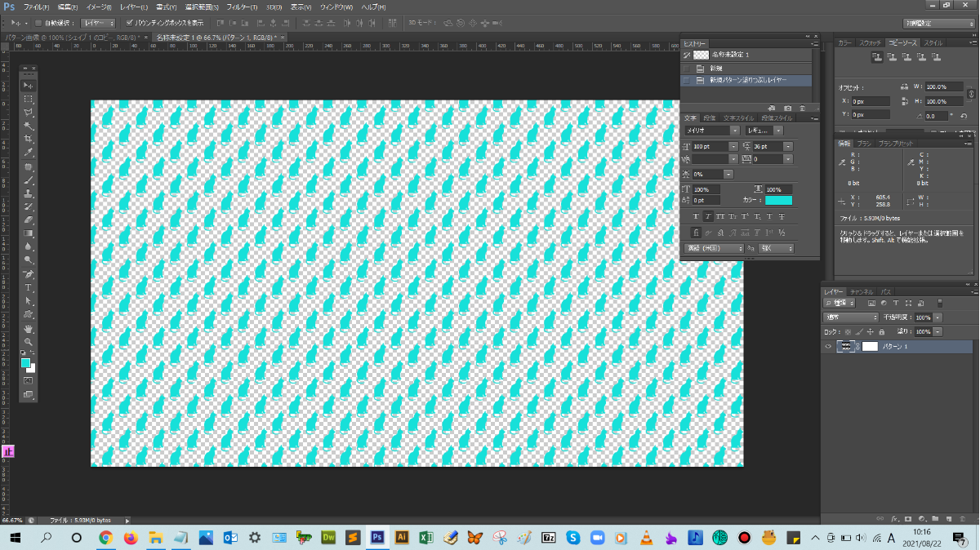
Task: Select the 新規 history state
Action: (716, 69)
